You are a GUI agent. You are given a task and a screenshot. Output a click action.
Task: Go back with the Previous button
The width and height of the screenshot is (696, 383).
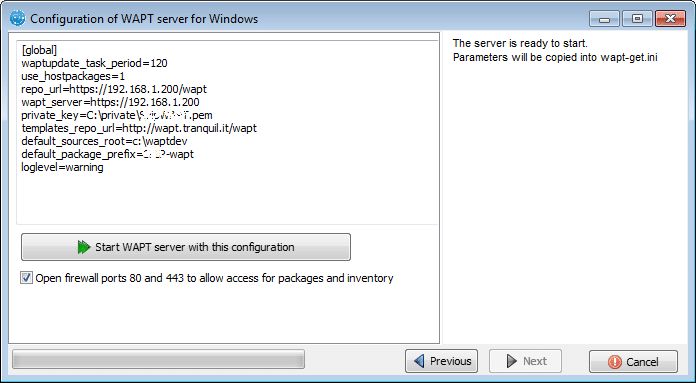[442, 361]
